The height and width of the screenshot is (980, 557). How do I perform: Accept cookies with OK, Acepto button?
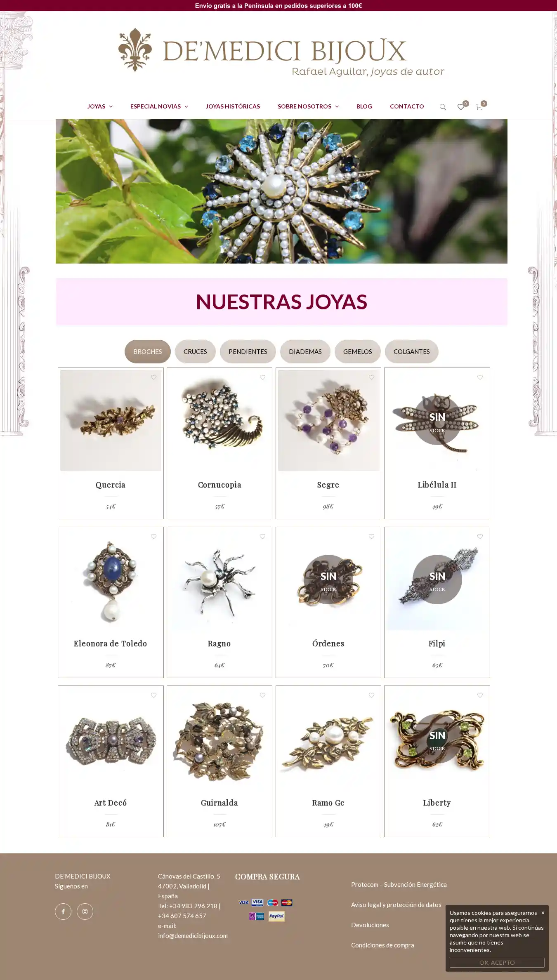[497, 962]
